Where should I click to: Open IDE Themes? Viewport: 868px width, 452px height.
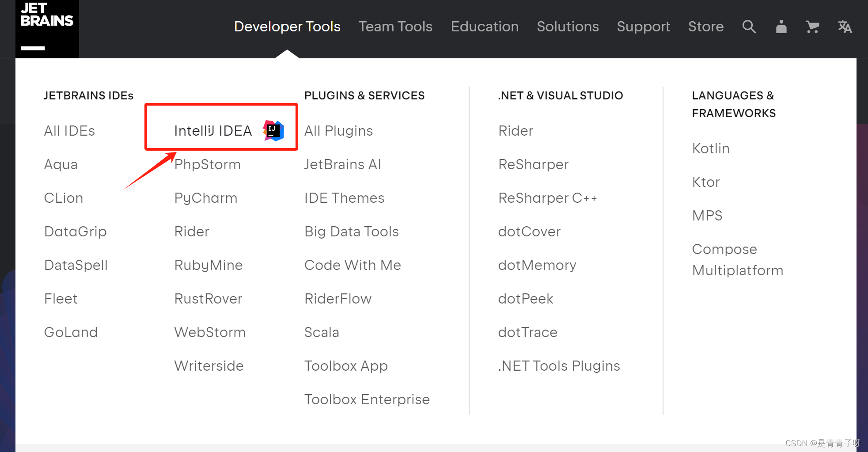point(344,198)
